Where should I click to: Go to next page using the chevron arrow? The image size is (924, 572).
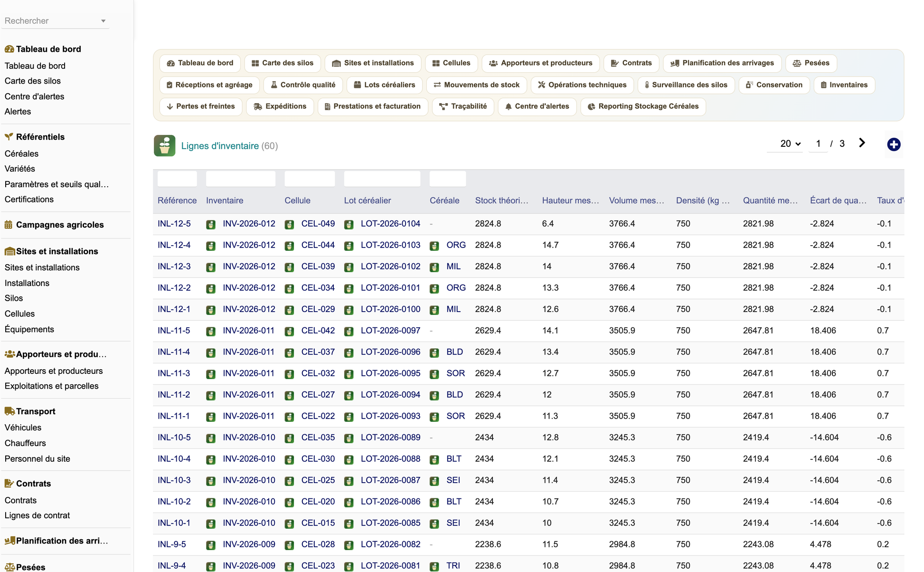click(x=862, y=143)
